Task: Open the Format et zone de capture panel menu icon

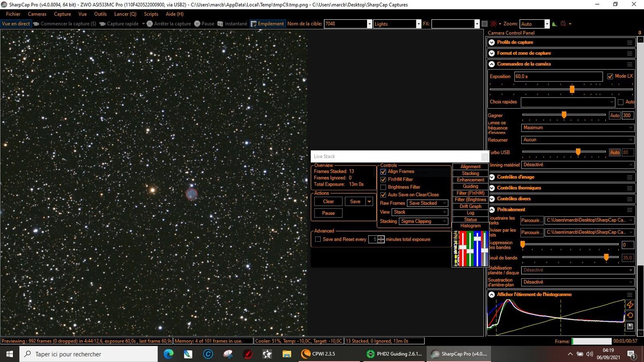Action: tap(629, 53)
